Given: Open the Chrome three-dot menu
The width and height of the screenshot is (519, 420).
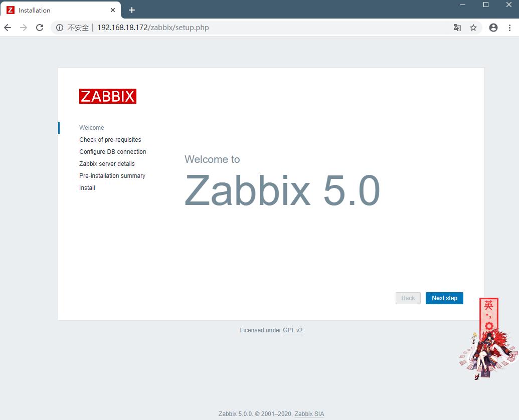Looking at the screenshot, I should point(510,28).
